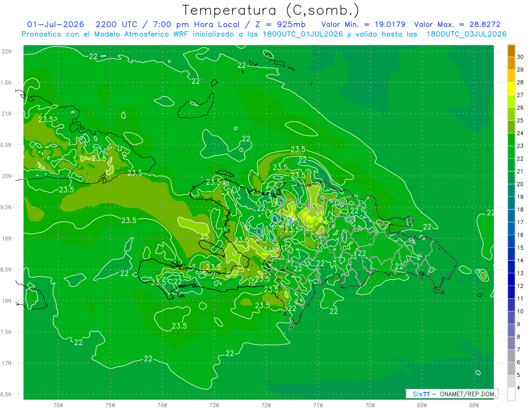Screen dimensions: 532x411
Task: Click the "19N" latitude axis label
Action: coord(8,239)
